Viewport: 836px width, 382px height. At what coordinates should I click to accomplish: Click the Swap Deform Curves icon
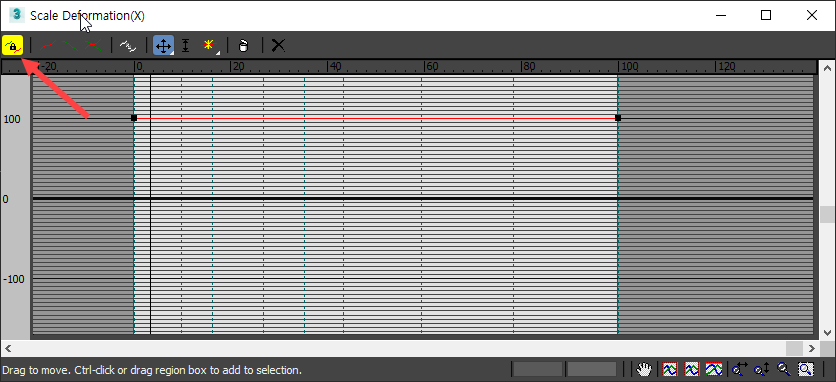128,45
